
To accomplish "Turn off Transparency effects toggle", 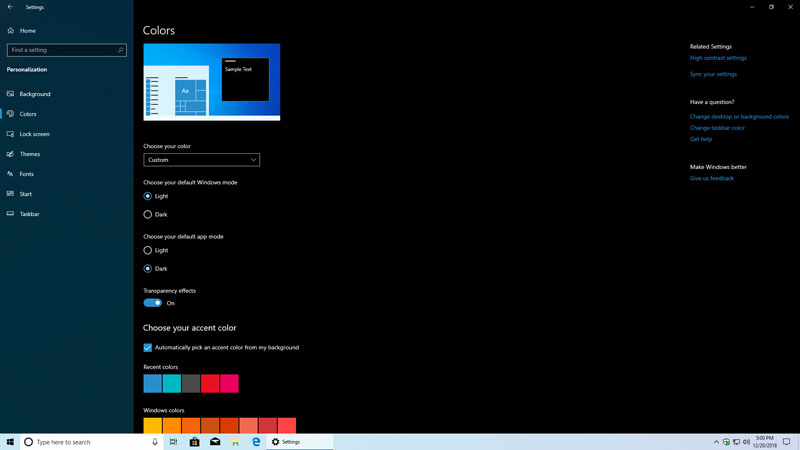I will pyautogui.click(x=153, y=303).
